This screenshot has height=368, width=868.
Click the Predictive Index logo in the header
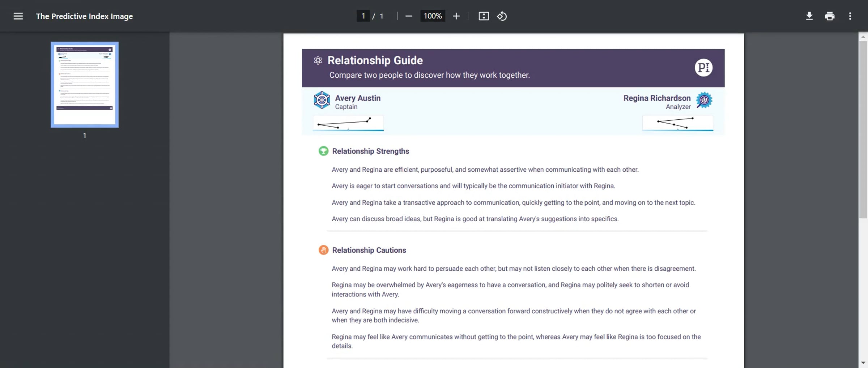[704, 67]
